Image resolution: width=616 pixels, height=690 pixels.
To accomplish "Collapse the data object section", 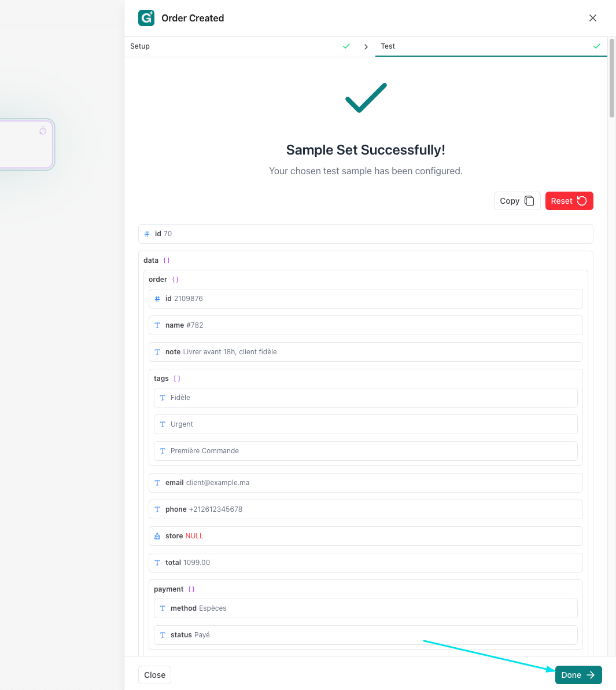I will click(152, 260).
